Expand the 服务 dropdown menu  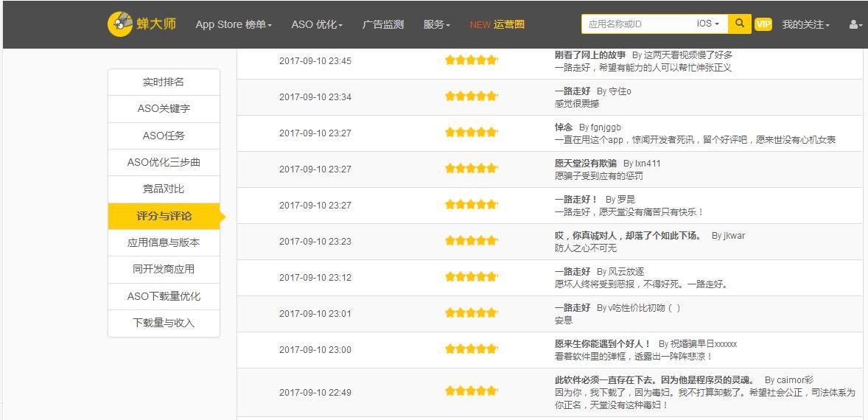(436, 24)
